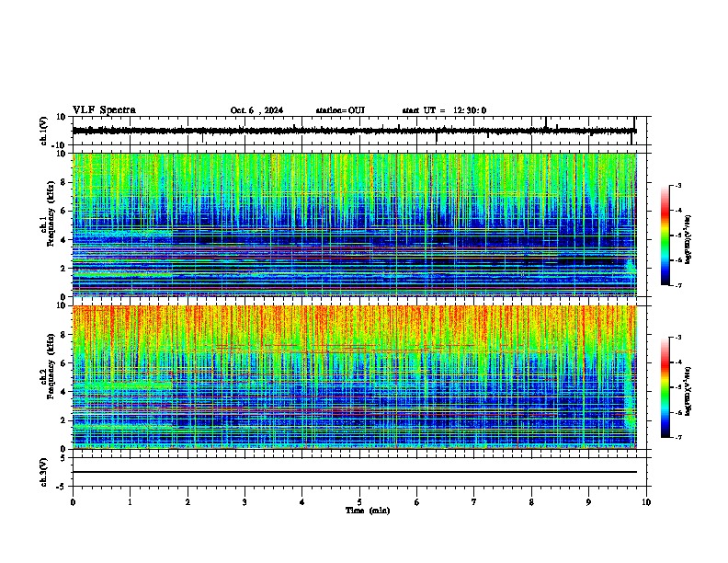Click the green emission band near 4.5 kHz in ch.2
The height and width of the screenshot is (563, 728).
pyautogui.click(x=123, y=385)
